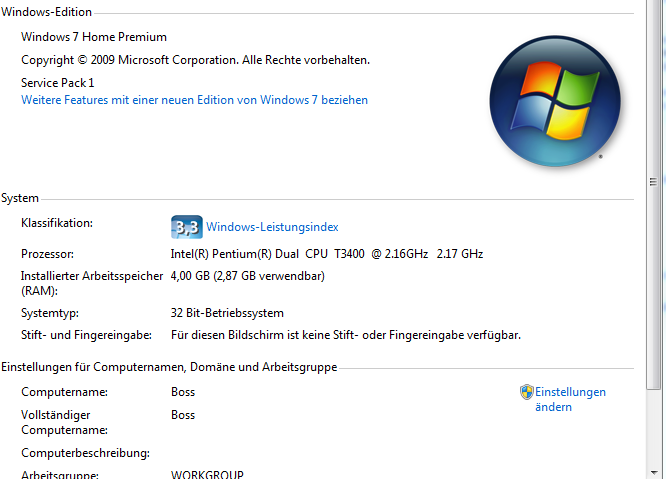Screen dimensions: 666x479
Task: Click the shield icon beside Einstellungen ändern
Action: [x=527, y=392]
